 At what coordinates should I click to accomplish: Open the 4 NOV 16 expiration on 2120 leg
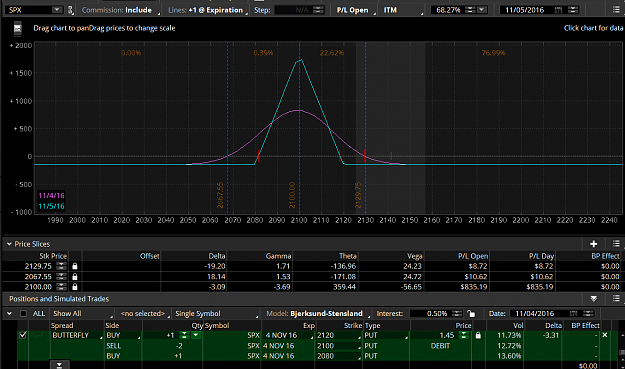tap(288, 336)
